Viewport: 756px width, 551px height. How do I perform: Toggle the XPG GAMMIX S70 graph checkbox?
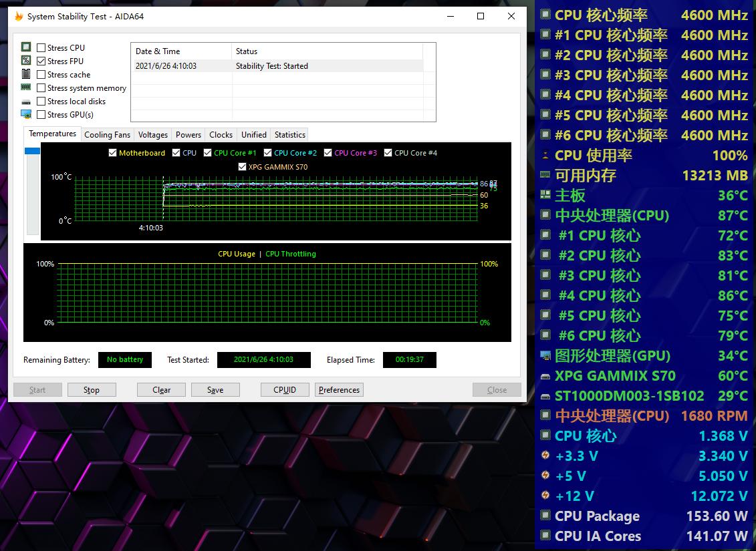pyautogui.click(x=243, y=167)
